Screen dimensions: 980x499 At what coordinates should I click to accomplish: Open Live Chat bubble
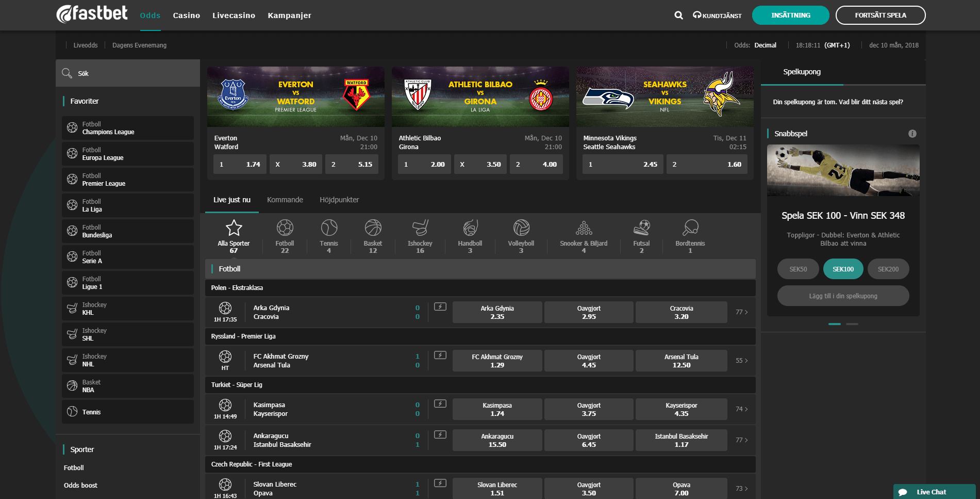point(934,492)
